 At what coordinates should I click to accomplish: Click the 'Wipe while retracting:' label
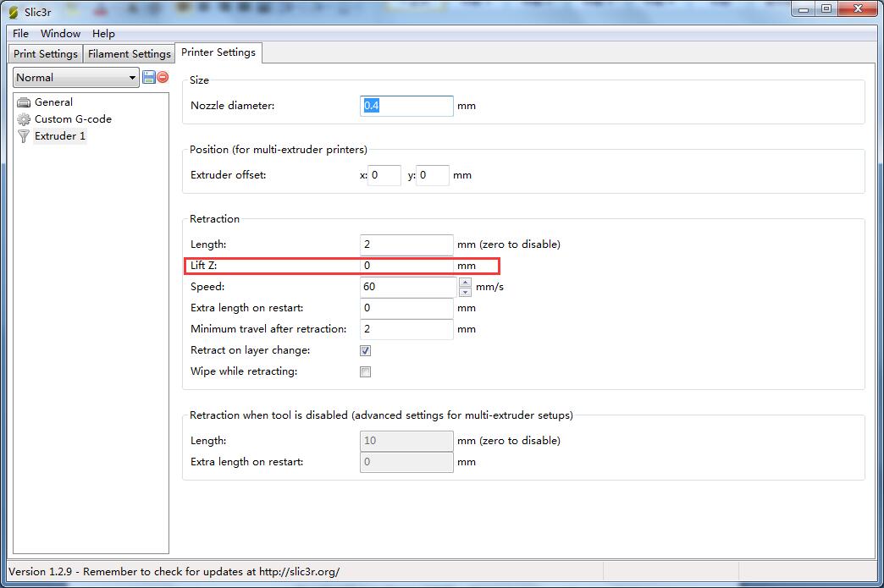coord(244,371)
